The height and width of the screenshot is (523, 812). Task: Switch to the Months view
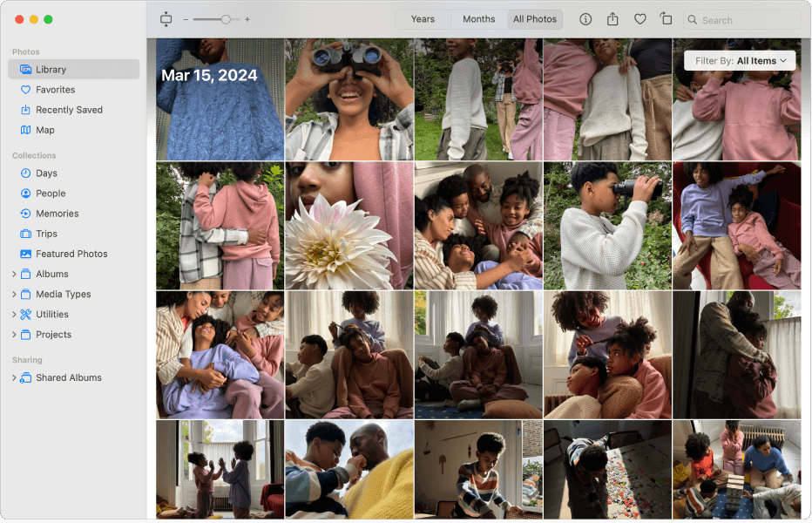point(478,19)
